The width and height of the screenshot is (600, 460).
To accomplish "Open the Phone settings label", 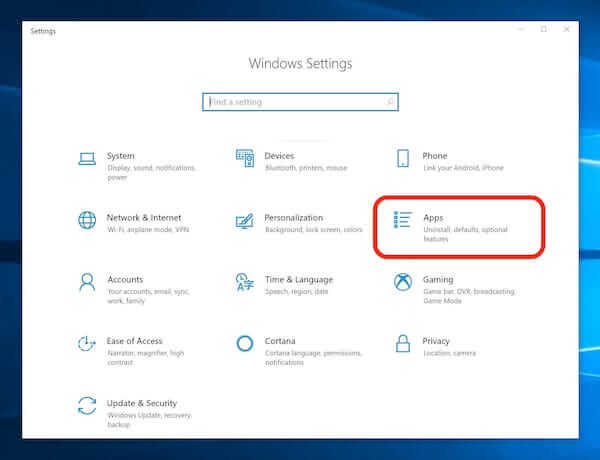I will point(435,156).
